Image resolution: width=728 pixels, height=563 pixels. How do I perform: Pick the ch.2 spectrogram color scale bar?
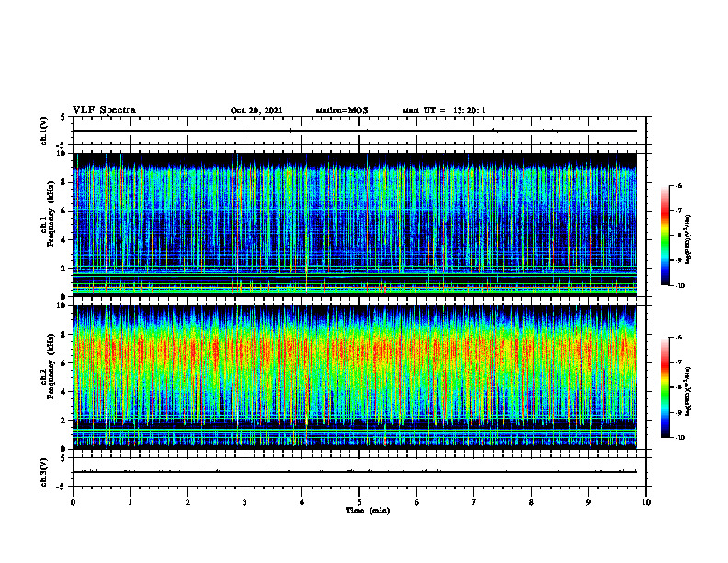665,387
